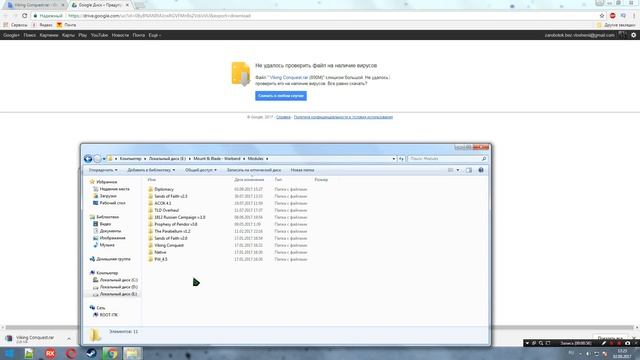640x360 pixels.
Task: Click the Windows Start button
Action: 9,353
